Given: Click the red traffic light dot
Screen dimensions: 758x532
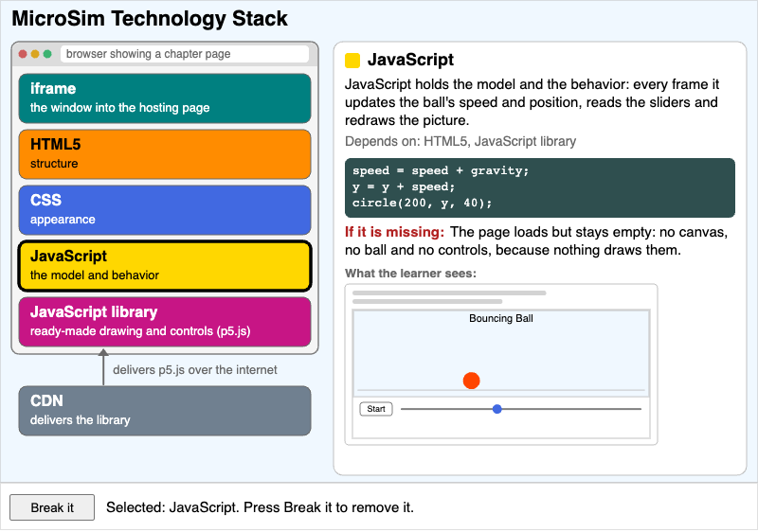Looking at the screenshot, I should pyautogui.click(x=23, y=54).
